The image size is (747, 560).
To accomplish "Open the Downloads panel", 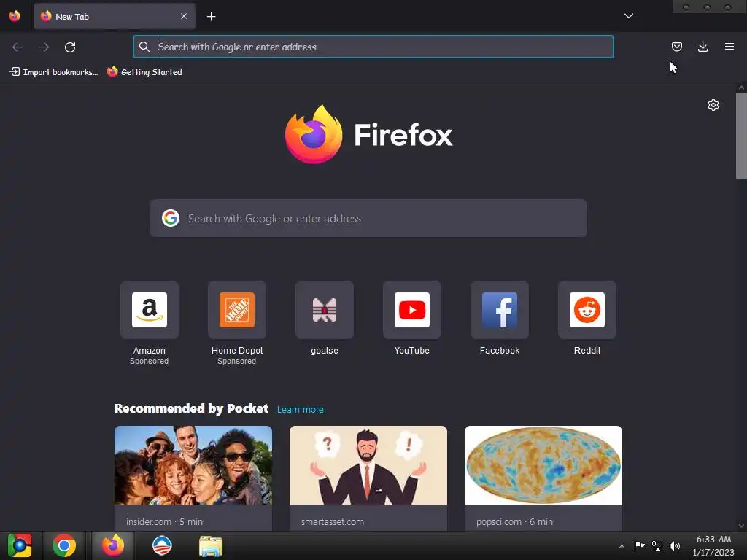I will pyautogui.click(x=703, y=47).
